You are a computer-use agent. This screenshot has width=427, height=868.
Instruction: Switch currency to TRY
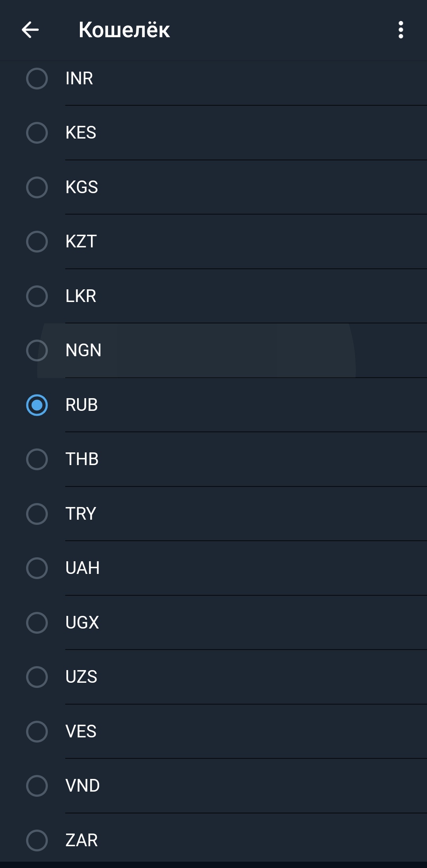[x=37, y=514]
